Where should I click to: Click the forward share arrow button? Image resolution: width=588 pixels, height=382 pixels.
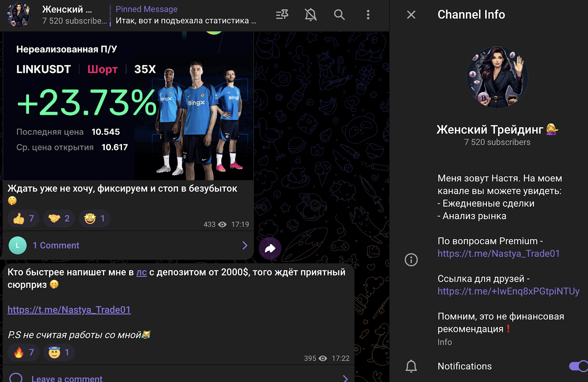[x=270, y=249]
